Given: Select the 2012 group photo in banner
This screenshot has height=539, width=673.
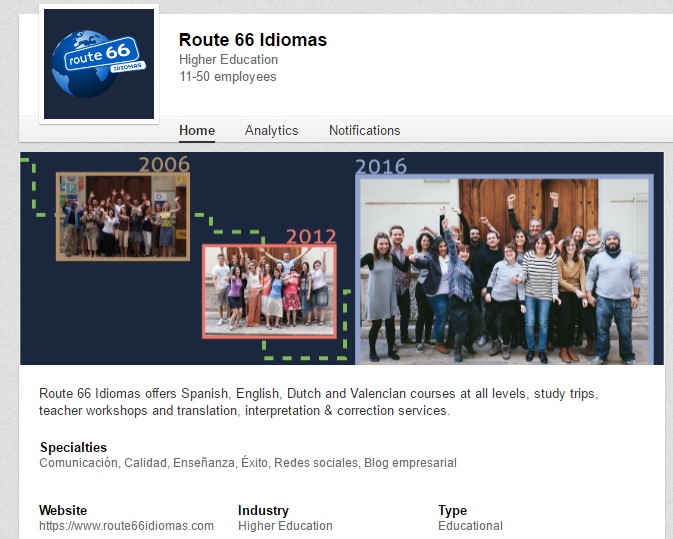Looking at the screenshot, I should coord(270,291).
